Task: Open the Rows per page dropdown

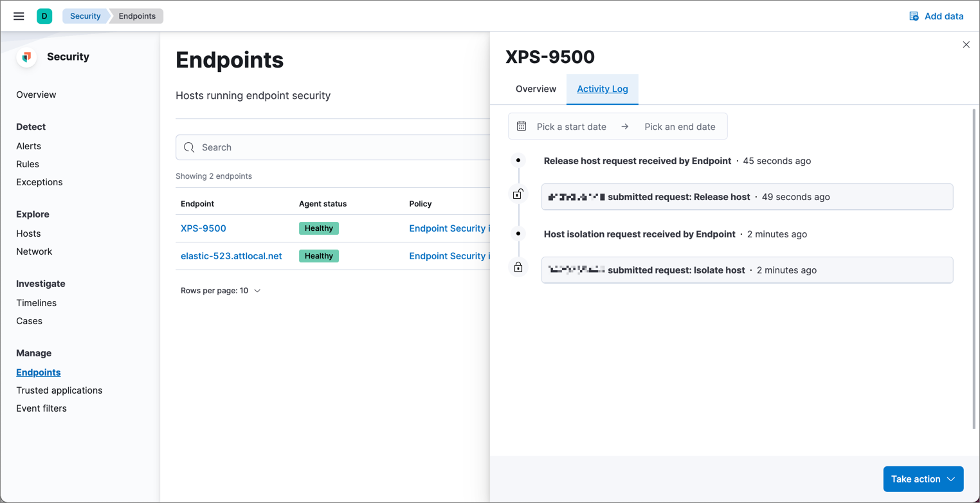Action: [x=221, y=290]
